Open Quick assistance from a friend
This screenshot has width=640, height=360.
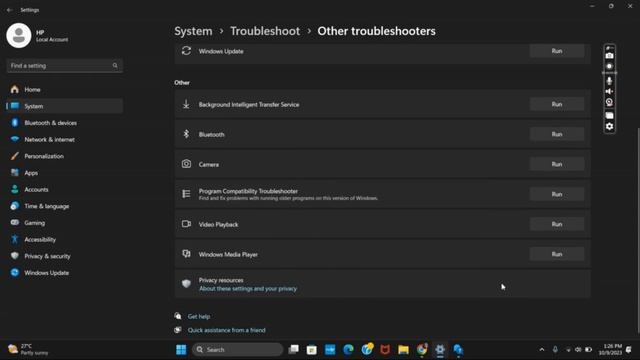pos(227,330)
